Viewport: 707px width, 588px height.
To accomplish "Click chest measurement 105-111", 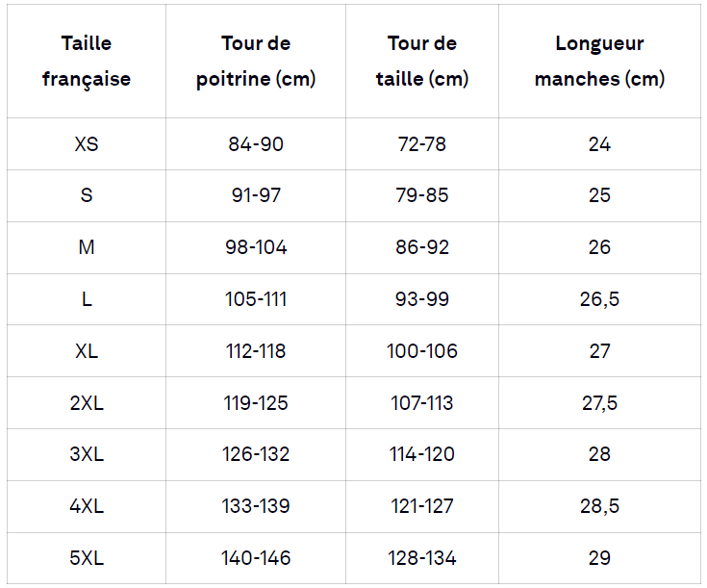I will (x=256, y=299).
